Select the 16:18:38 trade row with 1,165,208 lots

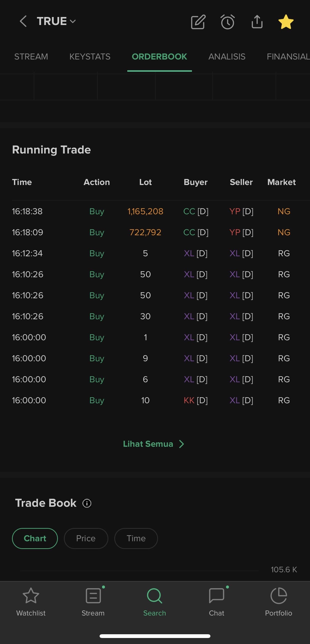coord(155,211)
